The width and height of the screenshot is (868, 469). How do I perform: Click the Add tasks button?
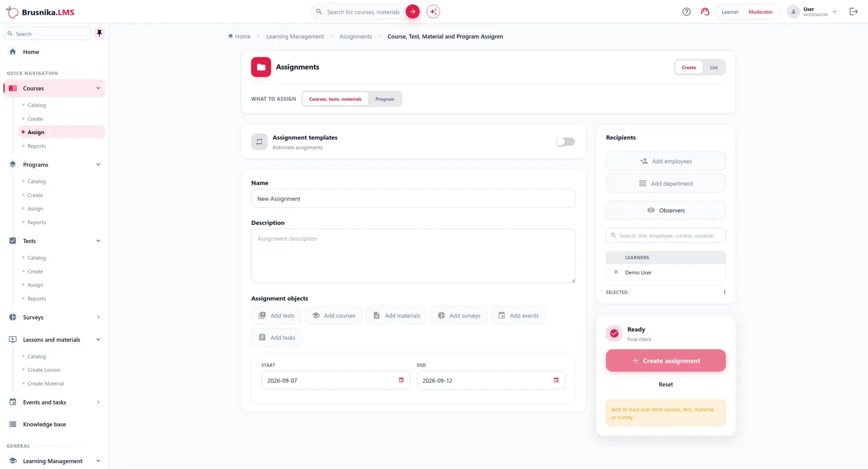pos(277,338)
